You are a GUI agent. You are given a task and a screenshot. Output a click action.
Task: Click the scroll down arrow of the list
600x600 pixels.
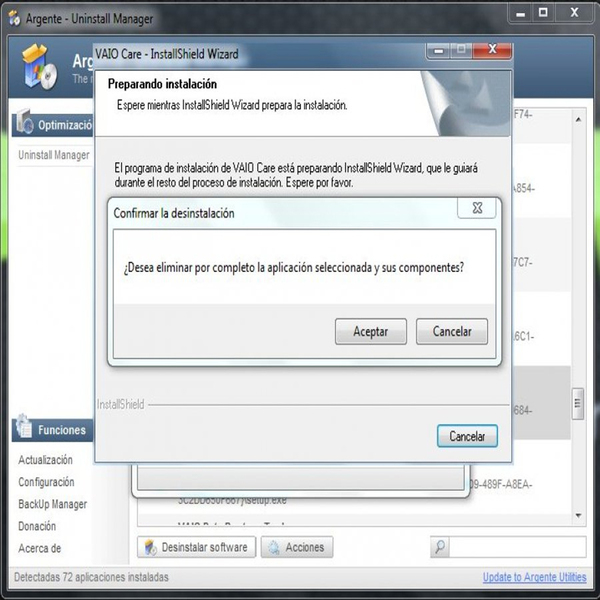(578, 515)
